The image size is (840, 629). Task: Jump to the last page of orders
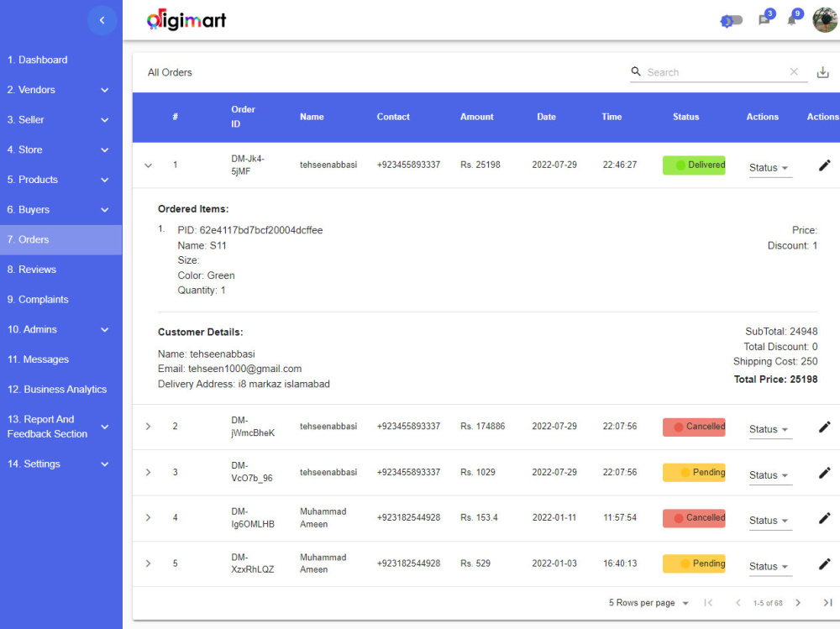827,603
